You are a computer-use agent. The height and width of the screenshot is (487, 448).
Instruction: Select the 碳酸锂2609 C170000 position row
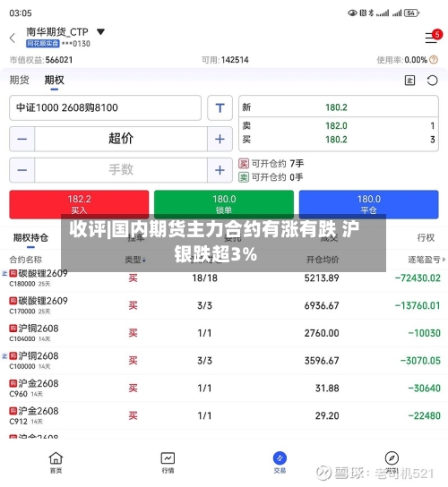click(224, 305)
